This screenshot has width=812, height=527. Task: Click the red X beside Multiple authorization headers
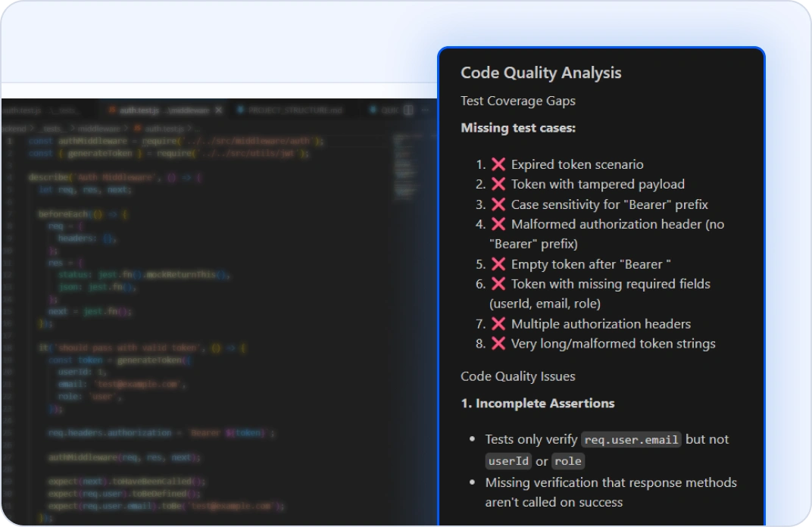pyautogui.click(x=498, y=324)
